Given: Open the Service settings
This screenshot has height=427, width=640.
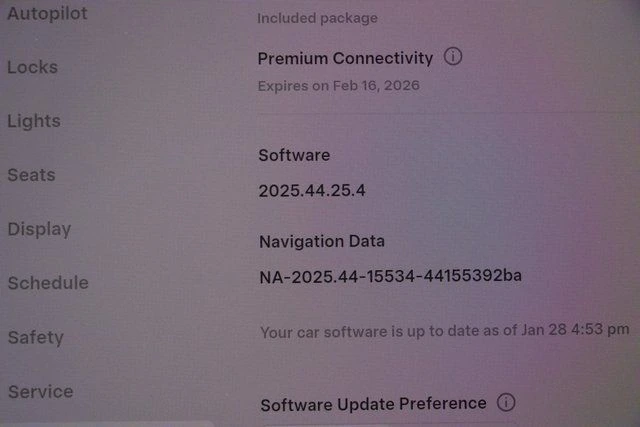Looking at the screenshot, I should point(40,391).
